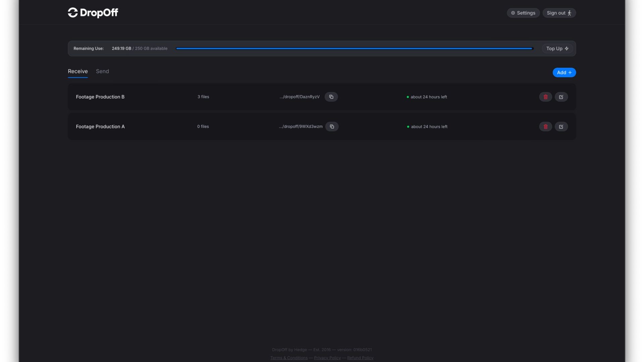Click the Top Up button
Viewport: 644px width, 362px height.
coord(557,48)
